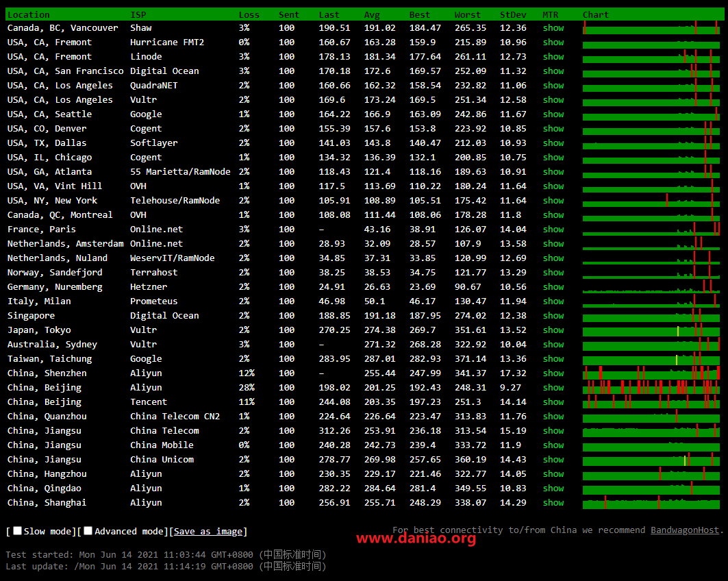Show MTR for New York Telehouse/RamNode
Viewport: 728px width, 581px height.
point(553,201)
